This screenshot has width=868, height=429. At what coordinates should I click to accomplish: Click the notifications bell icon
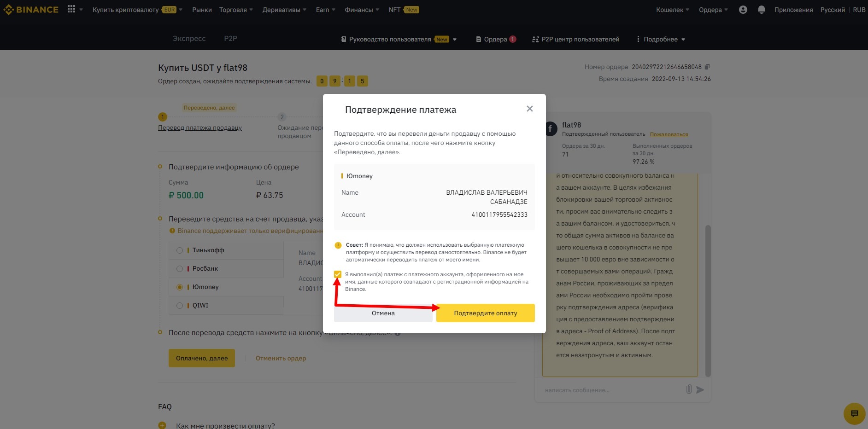761,10
